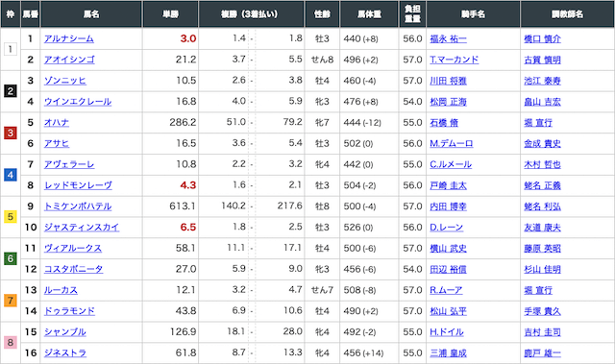615x364 pixels.
Task: Open horse link ヴィアルークス
Action: (x=73, y=249)
